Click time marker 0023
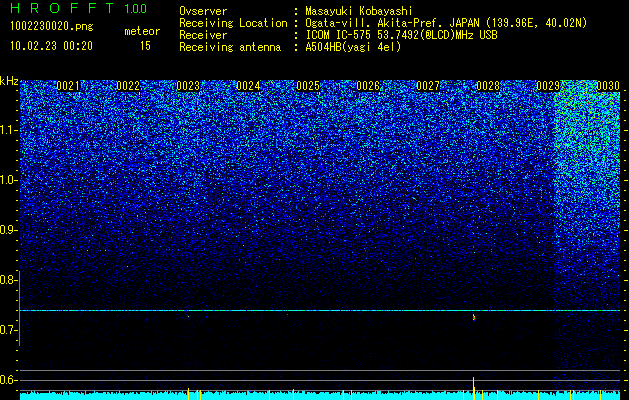 (188, 86)
